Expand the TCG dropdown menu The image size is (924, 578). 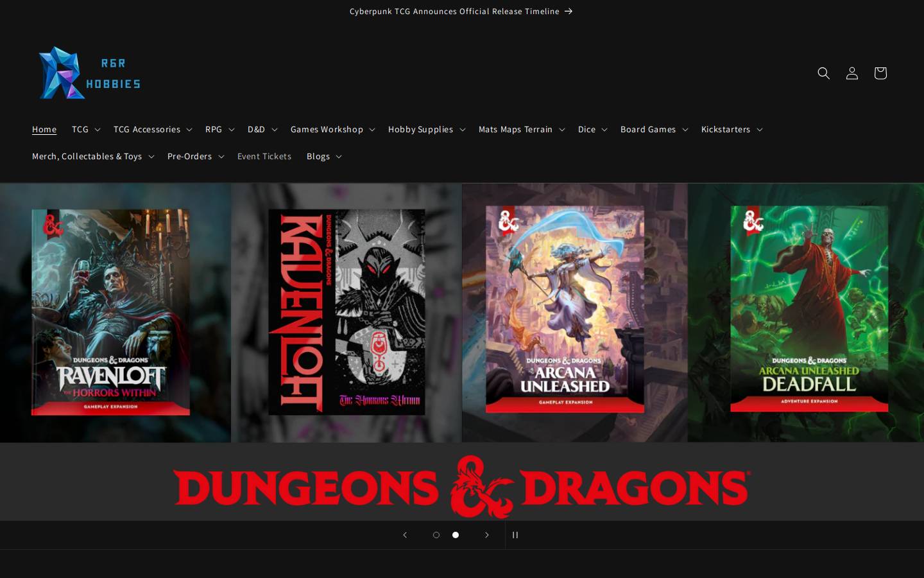86,130
